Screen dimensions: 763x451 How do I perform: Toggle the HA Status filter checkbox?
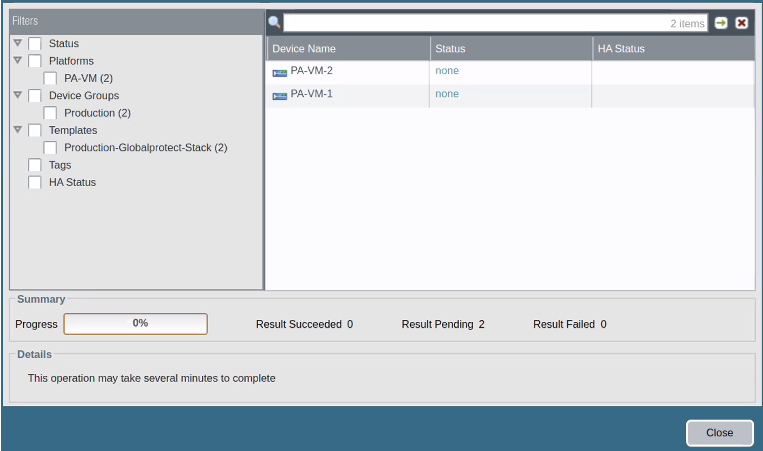click(35, 182)
